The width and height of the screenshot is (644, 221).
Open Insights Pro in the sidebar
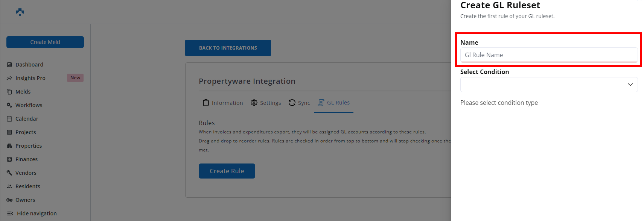click(x=30, y=78)
